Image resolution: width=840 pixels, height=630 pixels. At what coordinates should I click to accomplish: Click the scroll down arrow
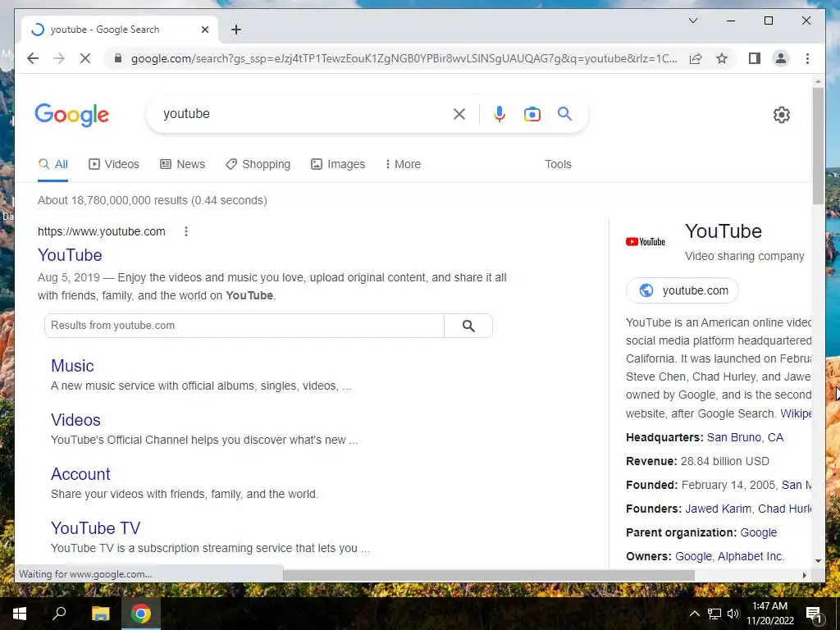[x=818, y=561]
